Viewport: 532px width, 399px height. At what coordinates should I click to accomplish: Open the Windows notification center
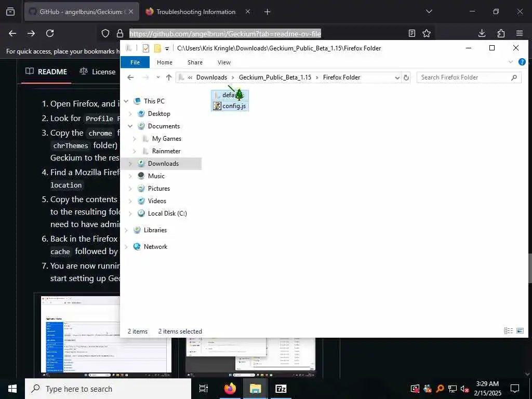point(515,389)
